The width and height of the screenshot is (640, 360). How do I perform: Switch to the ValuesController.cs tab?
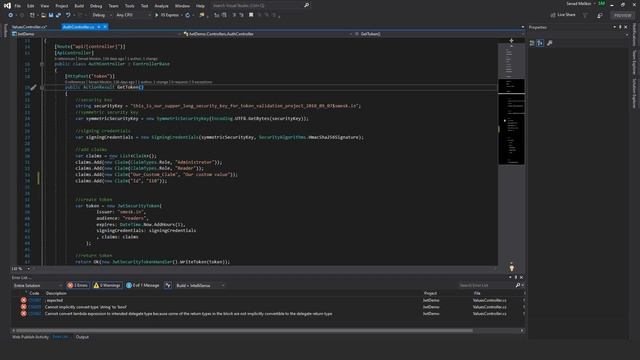click(29, 27)
